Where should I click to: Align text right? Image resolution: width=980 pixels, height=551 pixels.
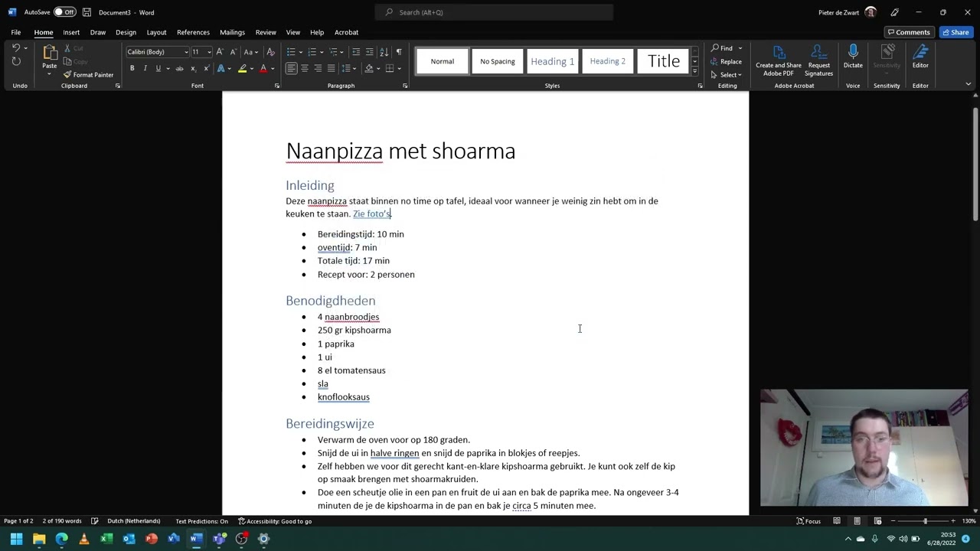[x=318, y=68]
